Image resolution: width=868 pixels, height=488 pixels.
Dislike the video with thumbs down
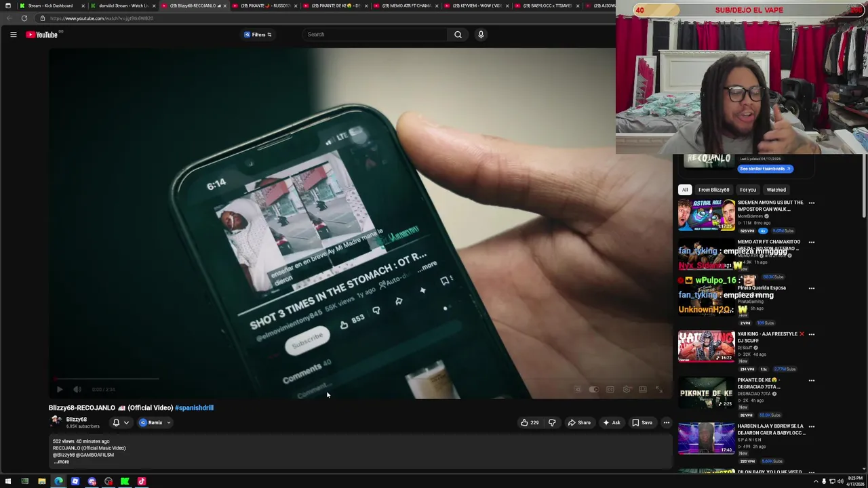(x=552, y=422)
